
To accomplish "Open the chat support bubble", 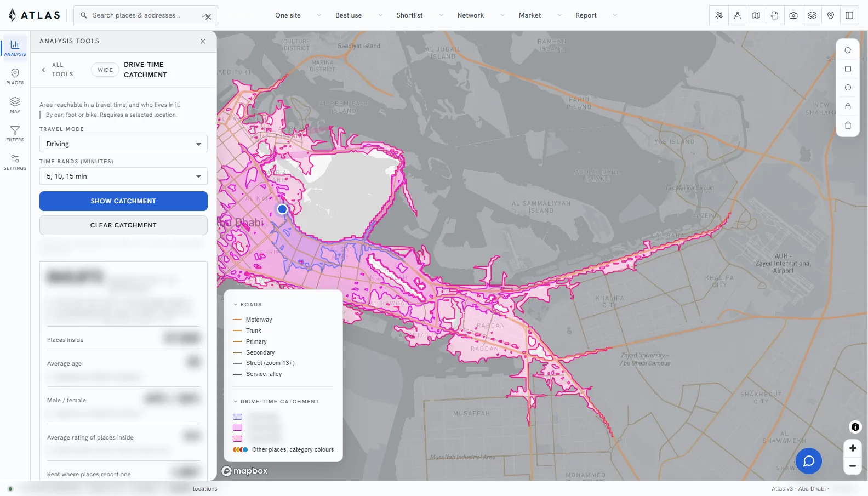I will pyautogui.click(x=809, y=461).
